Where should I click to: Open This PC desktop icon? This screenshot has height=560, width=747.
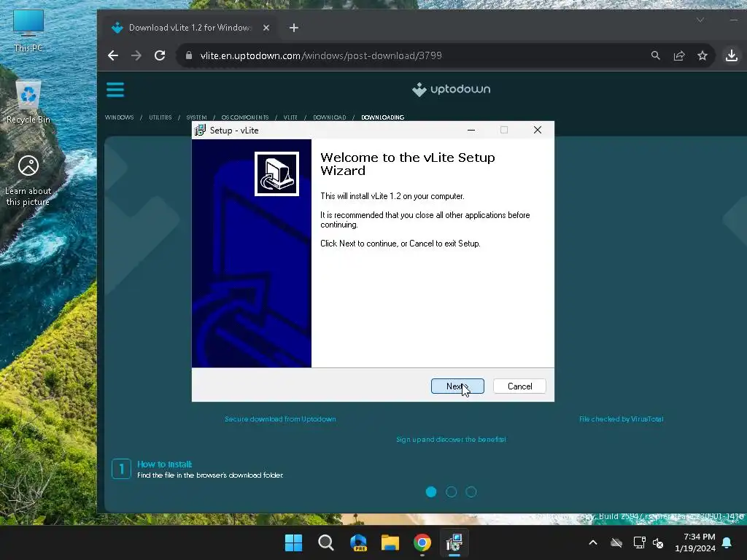(28, 31)
